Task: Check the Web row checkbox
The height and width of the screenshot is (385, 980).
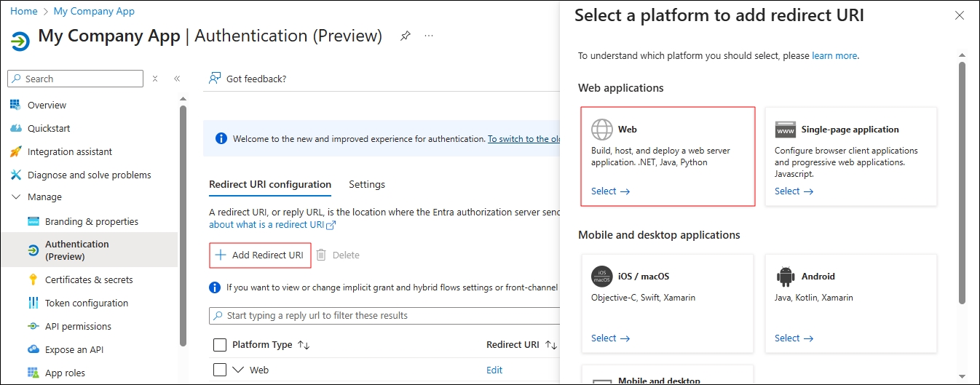Action: point(220,370)
